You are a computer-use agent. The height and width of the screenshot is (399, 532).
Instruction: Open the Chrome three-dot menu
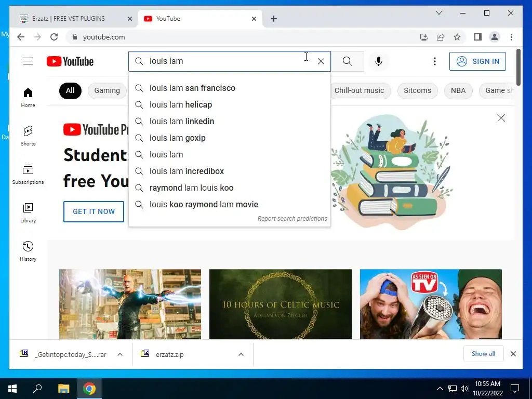[x=511, y=37]
